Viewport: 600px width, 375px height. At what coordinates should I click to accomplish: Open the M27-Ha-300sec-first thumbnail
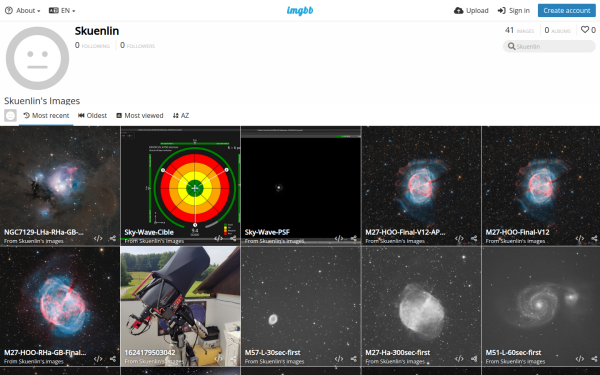[x=421, y=306]
